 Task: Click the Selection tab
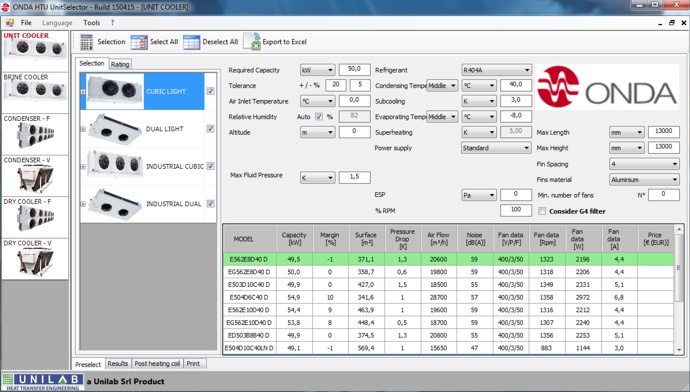(x=92, y=63)
